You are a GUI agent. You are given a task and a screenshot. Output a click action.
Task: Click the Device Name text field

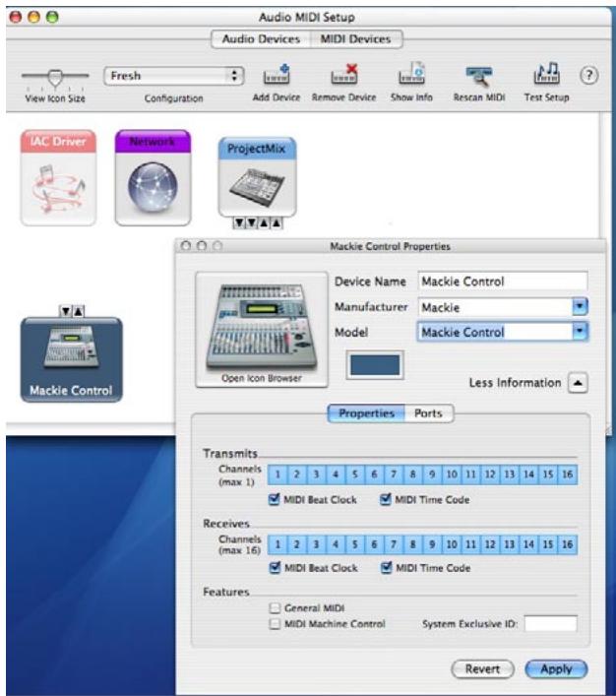tap(503, 282)
